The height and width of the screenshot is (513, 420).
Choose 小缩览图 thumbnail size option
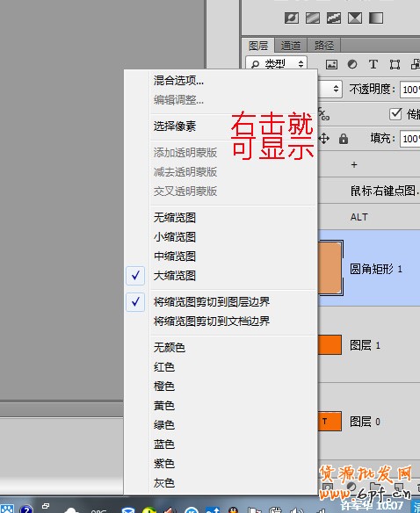tap(175, 237)
